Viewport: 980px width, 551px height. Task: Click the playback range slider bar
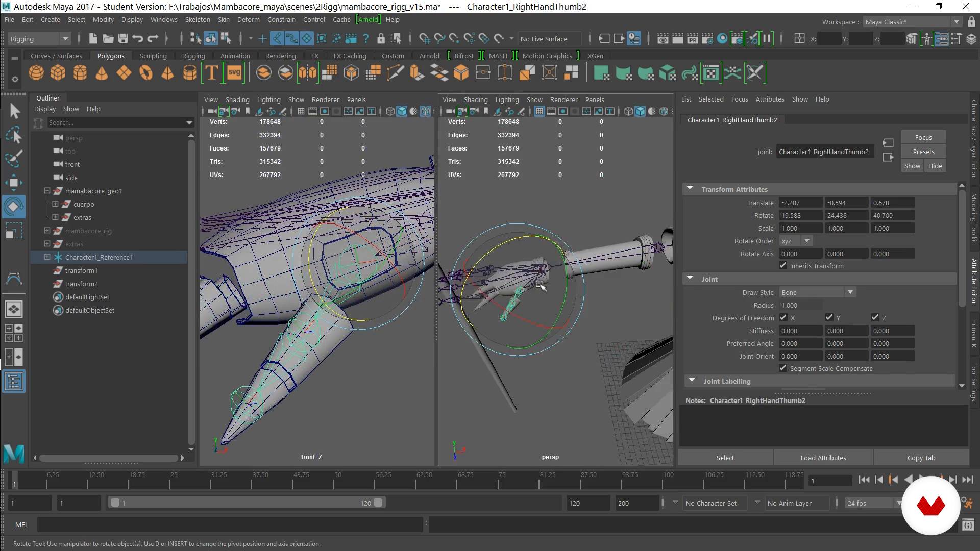point(247,503)
